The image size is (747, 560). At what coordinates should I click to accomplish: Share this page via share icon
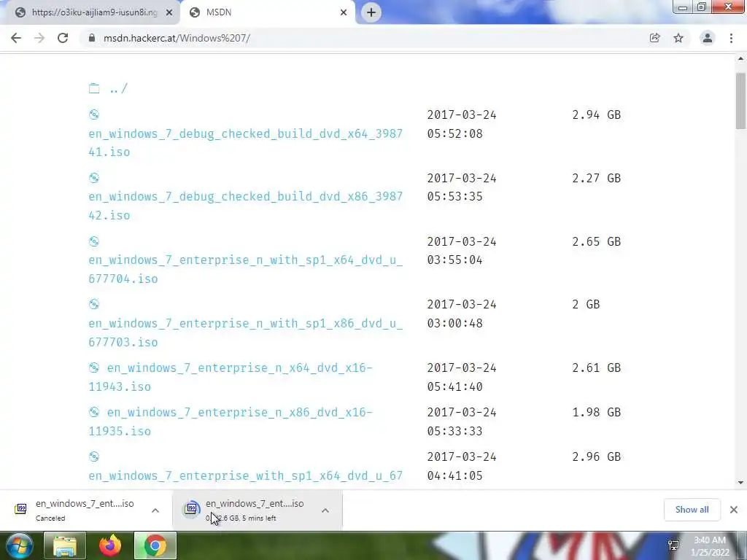click(x=654, y=38)
